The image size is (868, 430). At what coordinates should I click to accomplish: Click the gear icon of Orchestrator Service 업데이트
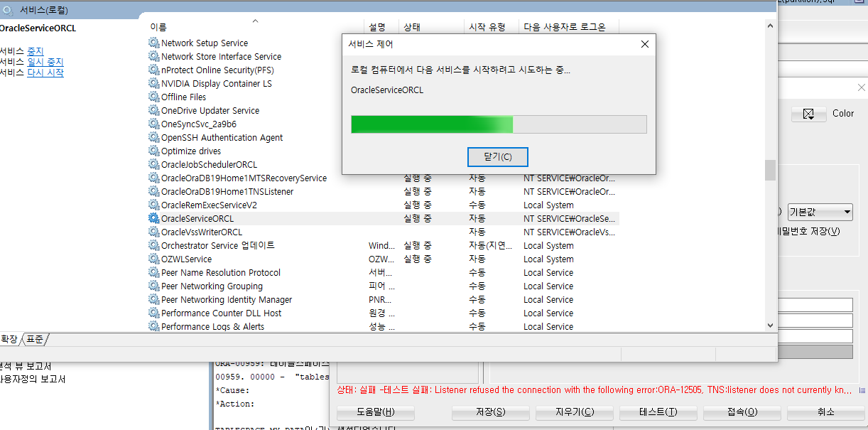click(153, 246)
